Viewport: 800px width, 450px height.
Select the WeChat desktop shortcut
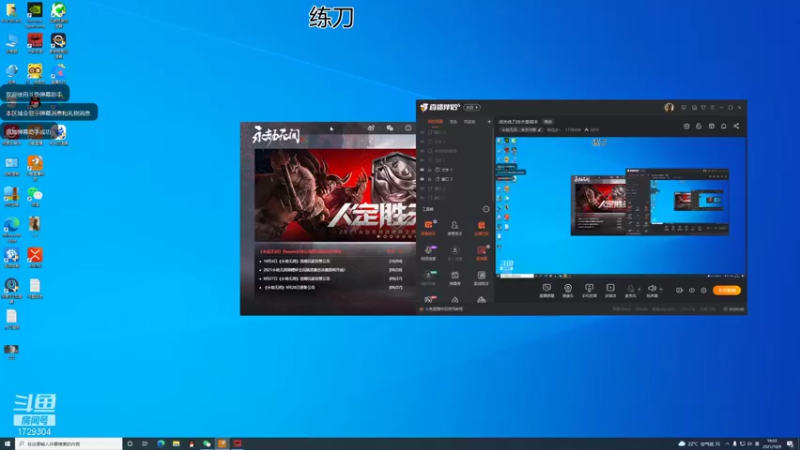pyautogui.click(x=35, y=196)
